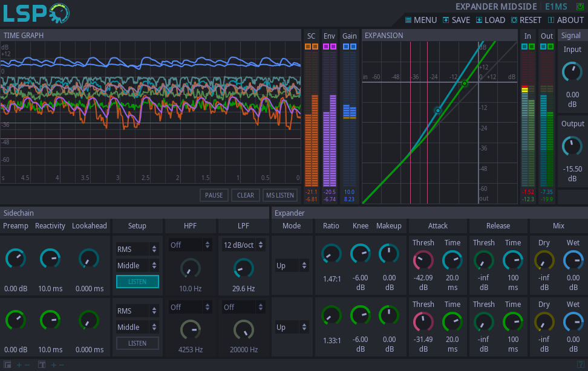Click the HPF frequency knob at 4253 Hz
The height and width of the screenshot is (371, 588).
[191, 330]
